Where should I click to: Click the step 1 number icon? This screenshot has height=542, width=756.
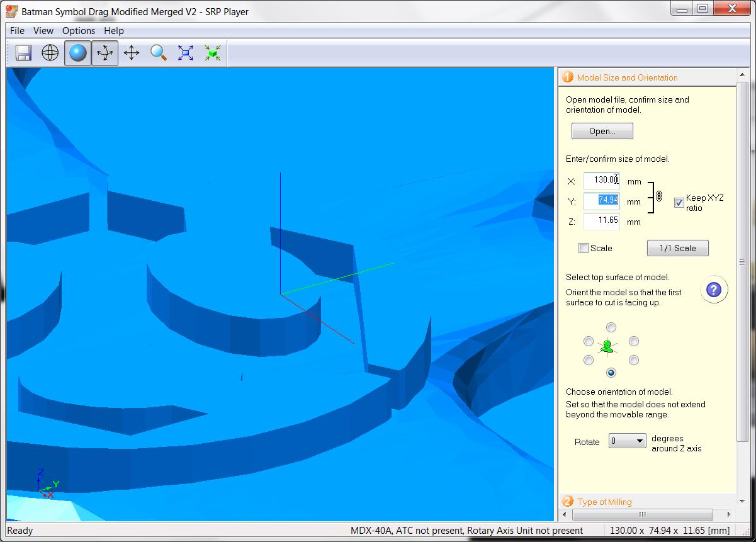pyautogui.click(x=567, y=77)
